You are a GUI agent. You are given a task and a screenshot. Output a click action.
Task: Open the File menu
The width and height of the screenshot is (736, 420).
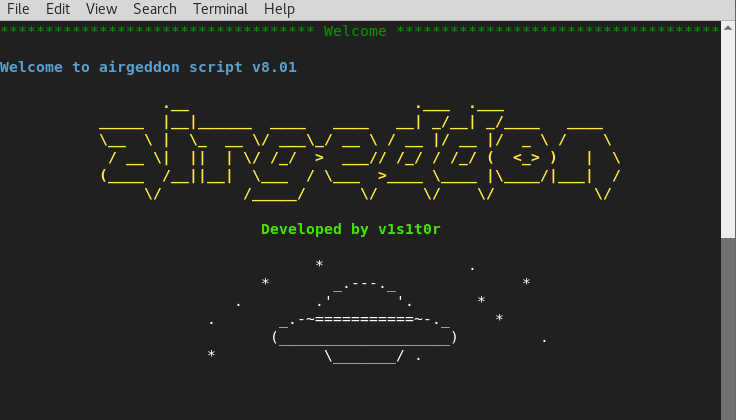click(18, 9)
